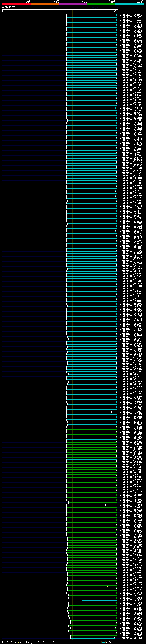Click hit label UniRef100_B9IFP0
The height and width of the screenshot is (644, 146).
coord(131,77)
